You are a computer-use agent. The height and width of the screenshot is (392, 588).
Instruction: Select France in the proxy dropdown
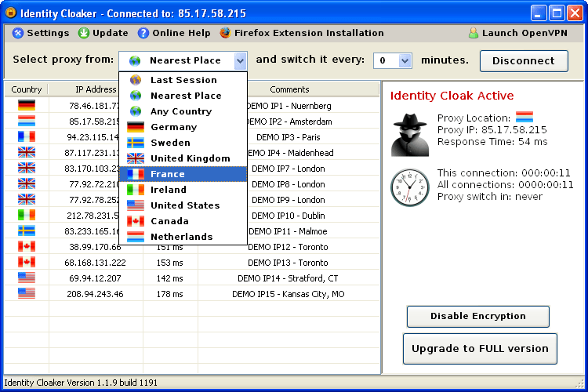click(x=183, y=174)
